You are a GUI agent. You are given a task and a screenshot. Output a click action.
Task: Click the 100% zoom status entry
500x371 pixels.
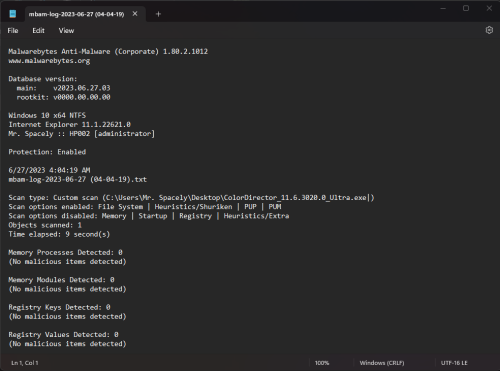point(322,363)
